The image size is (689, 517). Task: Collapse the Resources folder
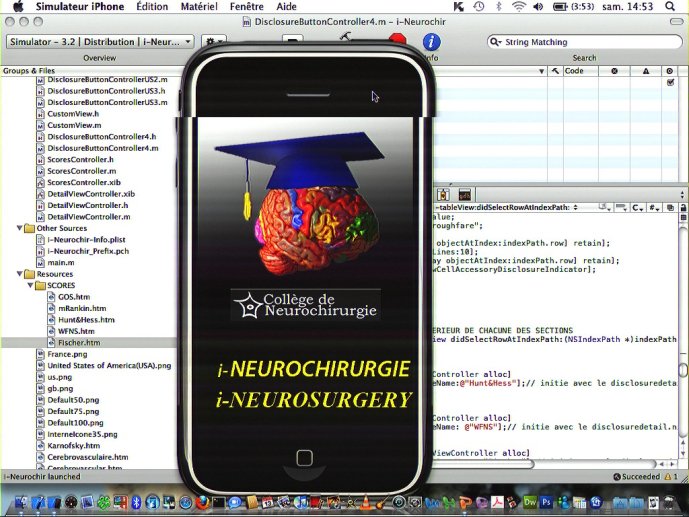[x=19, y=274]
